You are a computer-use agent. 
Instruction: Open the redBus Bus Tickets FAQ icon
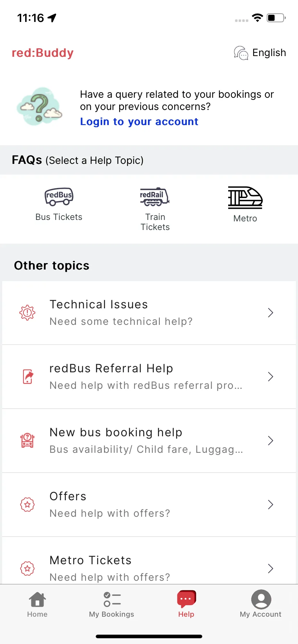click(59, 197)
